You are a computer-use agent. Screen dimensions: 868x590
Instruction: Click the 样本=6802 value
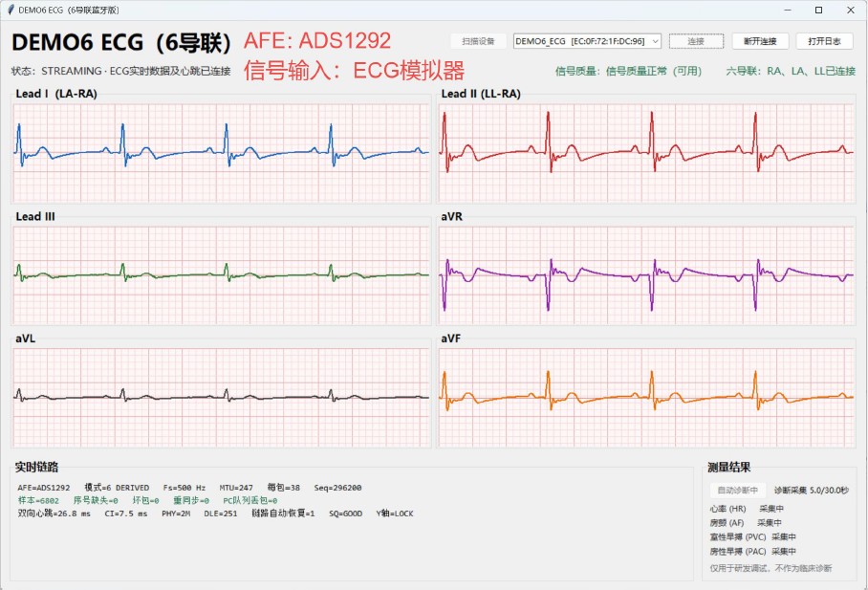coord(38,500)
